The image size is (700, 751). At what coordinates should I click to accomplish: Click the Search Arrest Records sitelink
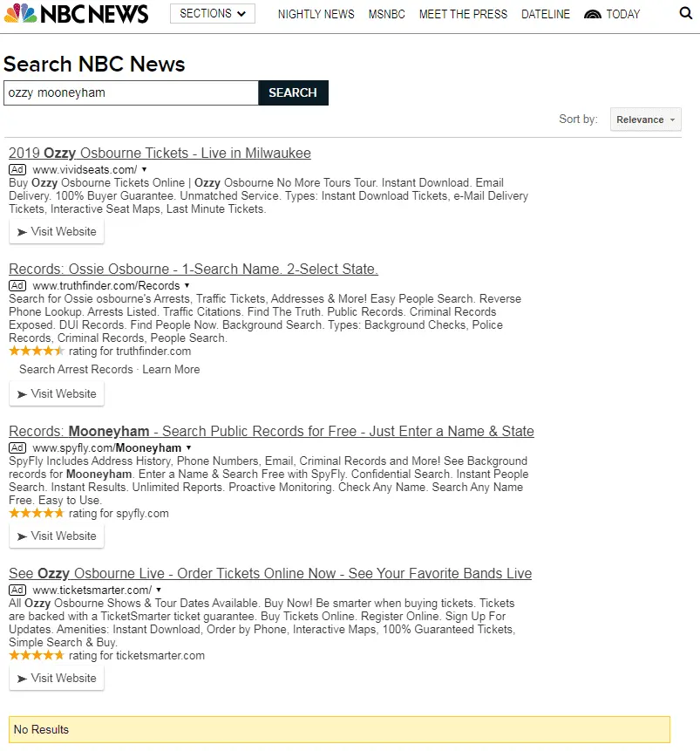[76, 369]
